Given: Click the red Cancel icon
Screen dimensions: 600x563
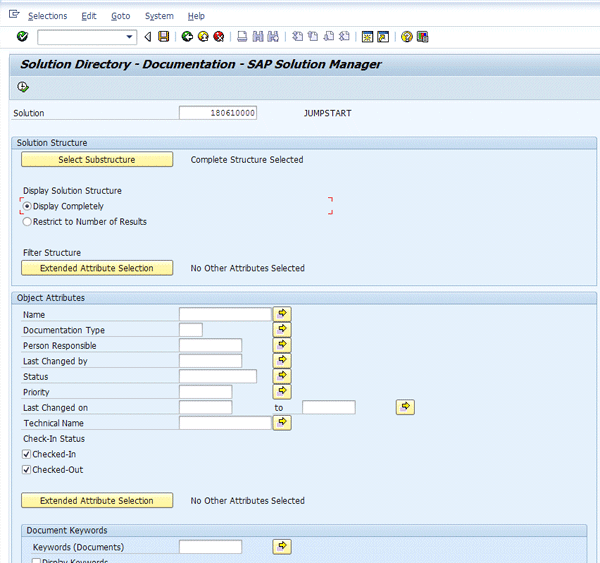Looking at the screenshot, I should (x=218, y=37).
